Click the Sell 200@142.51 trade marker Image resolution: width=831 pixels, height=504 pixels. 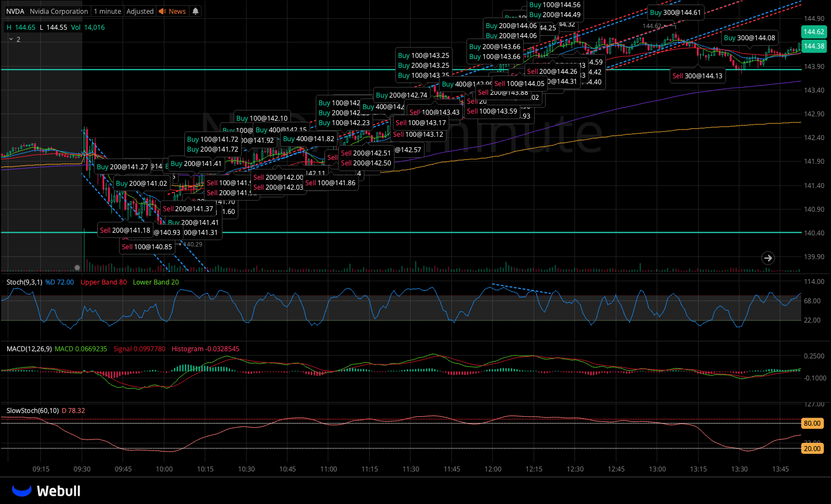pos(366,153)
